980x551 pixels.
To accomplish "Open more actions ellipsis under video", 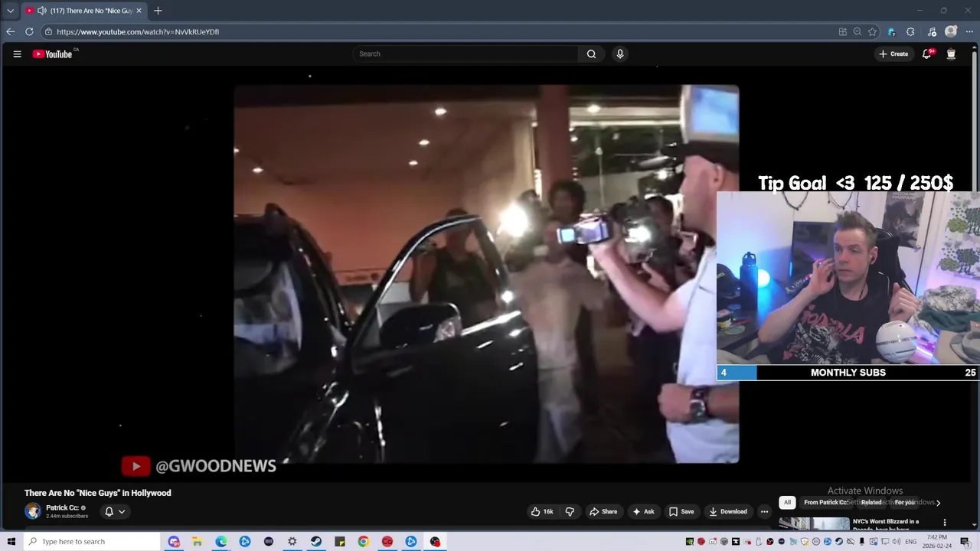I will point(764,511).
